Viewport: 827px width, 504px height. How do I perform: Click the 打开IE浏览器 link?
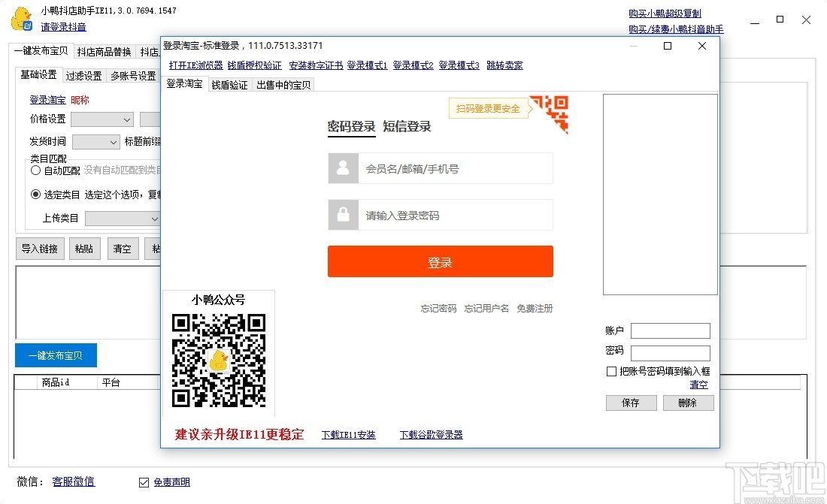point(195,65)
